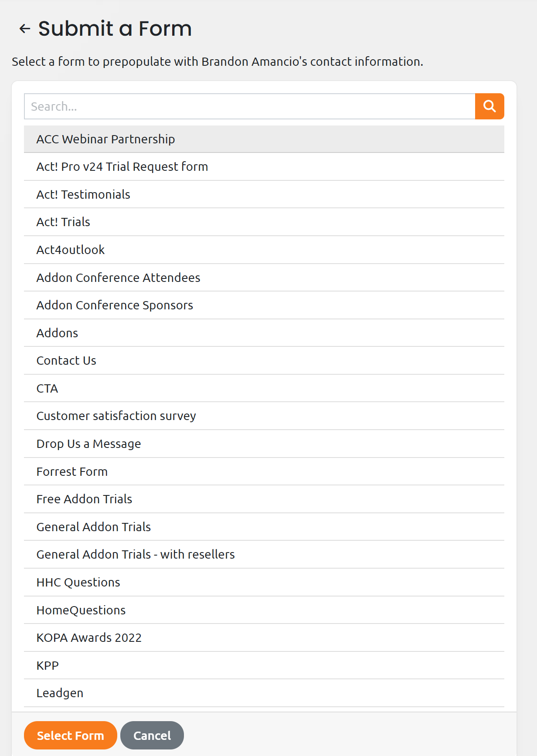Pick the Act! Trials form

point(264,222)
